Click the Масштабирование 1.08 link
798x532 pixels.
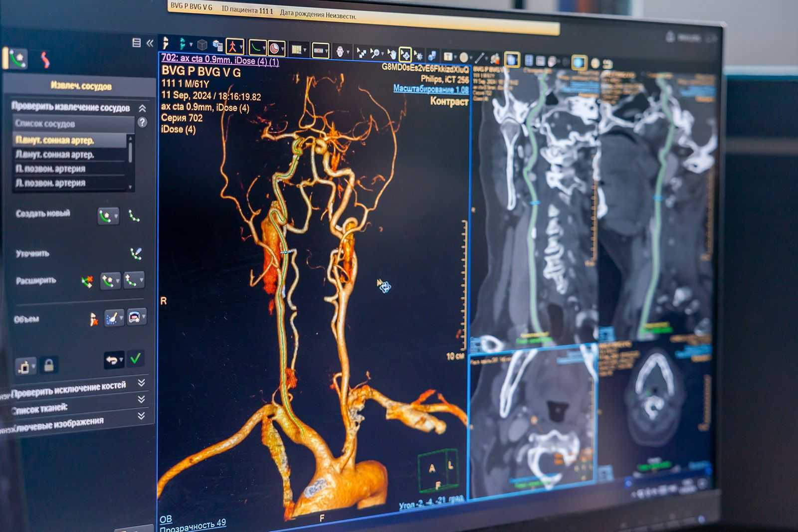pyautogui.click(x=430, y=89)
